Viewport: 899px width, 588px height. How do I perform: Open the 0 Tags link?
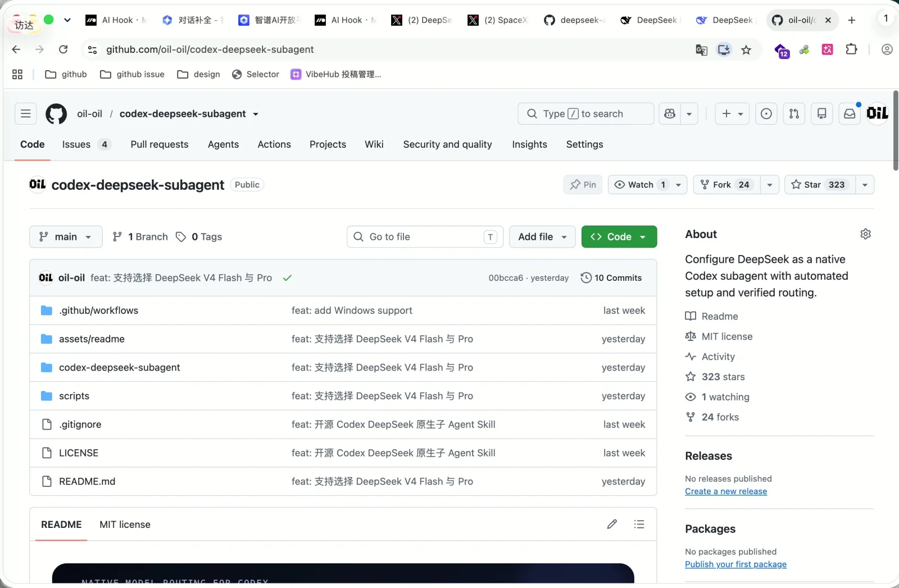[199, 237]
